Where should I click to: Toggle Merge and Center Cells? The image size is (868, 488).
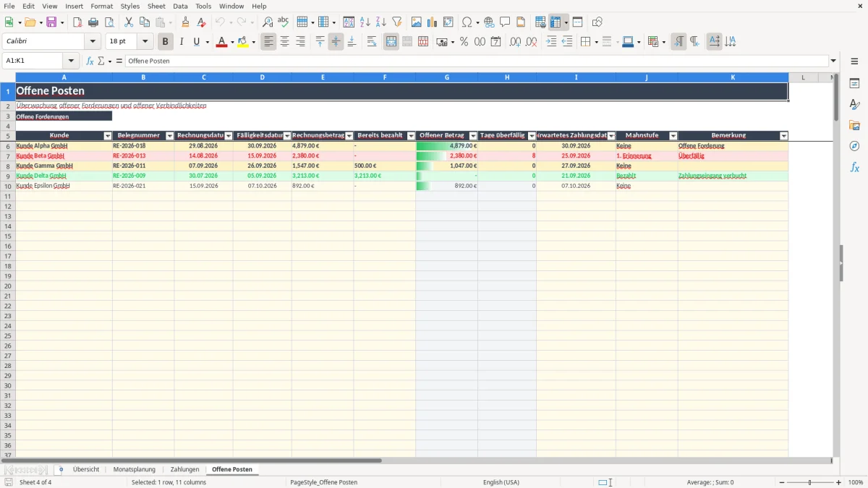(391, 42)
